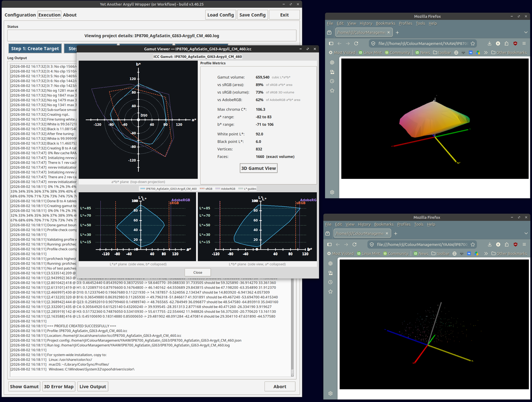The image size is (532, 402).
Task: Open calendar 16 bookmark icon in bottom Firefox window
Action: point(469,253)
